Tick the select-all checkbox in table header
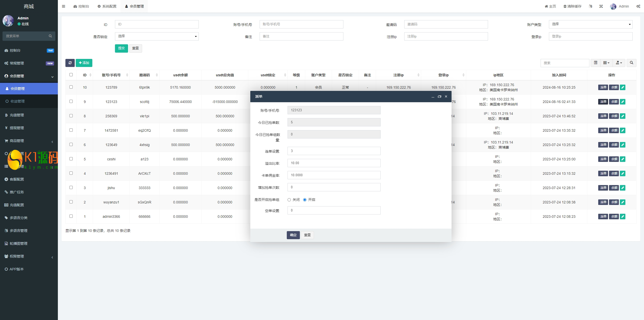The height and width of the screenshot is (320, 644). pos(71,75)
